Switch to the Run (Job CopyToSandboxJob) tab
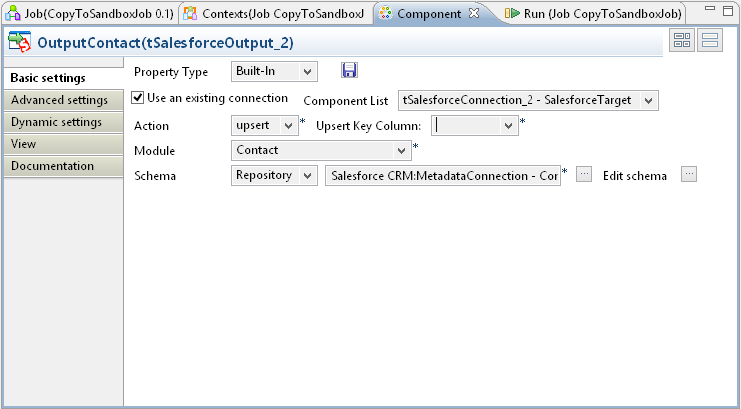The height and width of the screenshot is (409, 741). [x=594, y=14]
